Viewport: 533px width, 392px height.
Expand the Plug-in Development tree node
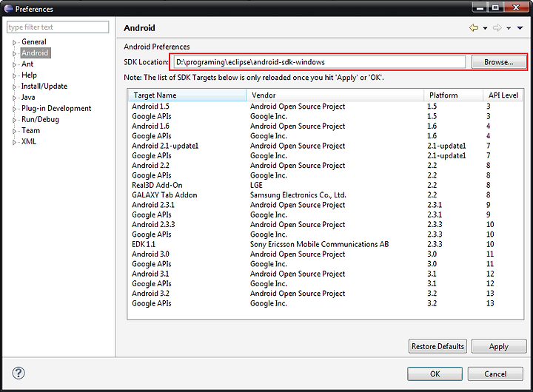[14, 109]
